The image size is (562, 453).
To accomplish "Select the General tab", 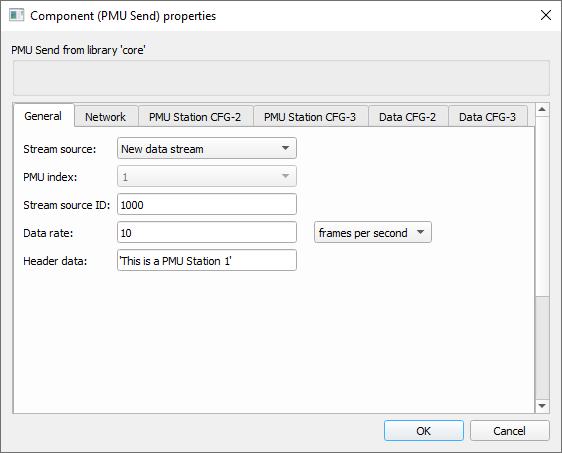I will pos(43,116).
